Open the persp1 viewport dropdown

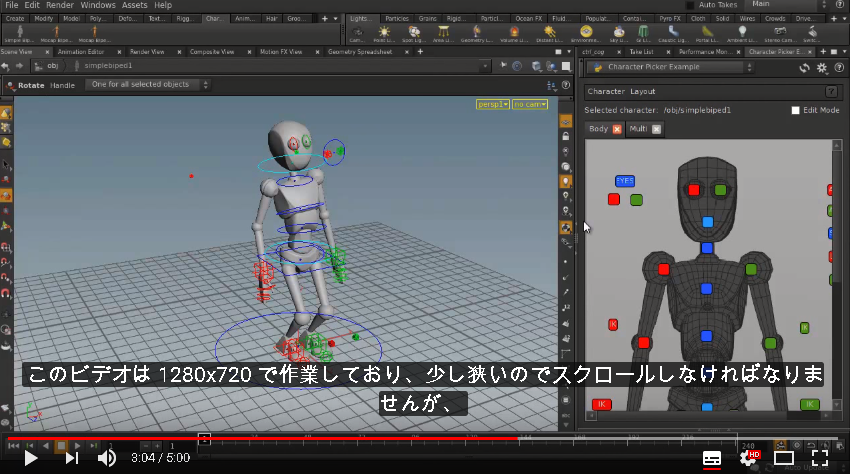click(x=493, y=104)
